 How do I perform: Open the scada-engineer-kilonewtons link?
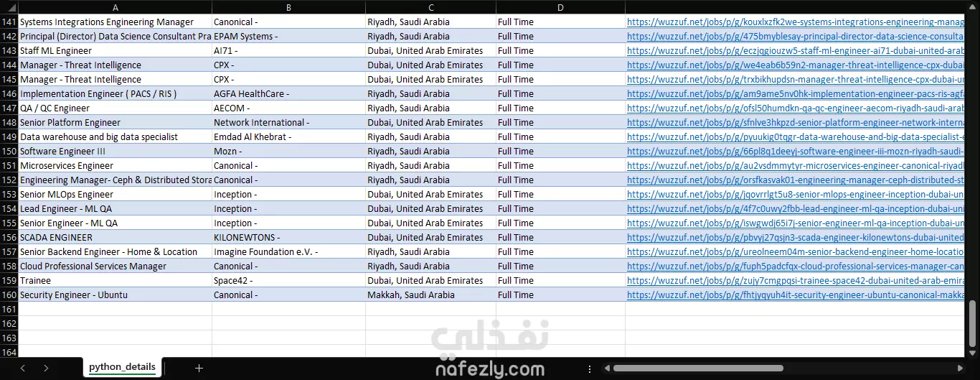pos(796,237)
